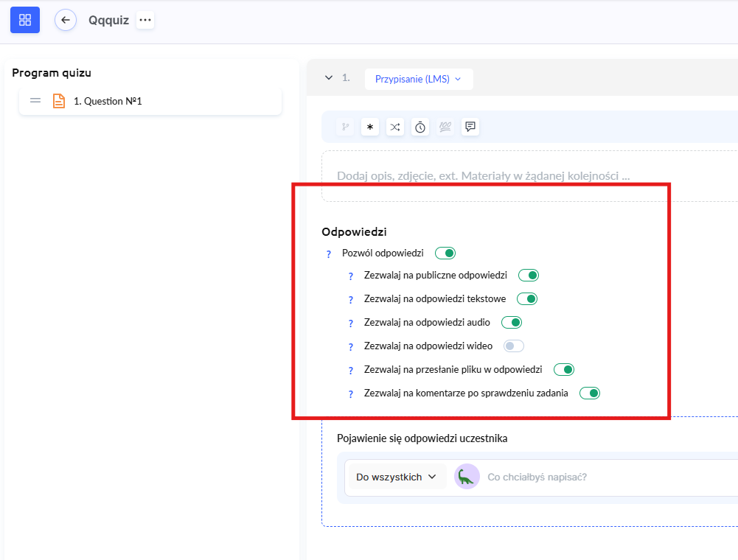Select Question №1 in Program quizu
Viewport: 738px width, 560px height.
tap(108, 101)
